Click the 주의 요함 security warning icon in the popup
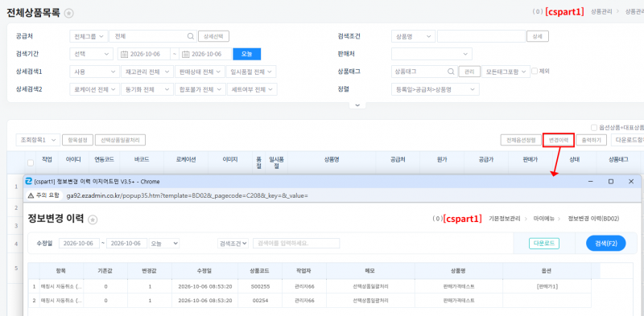Screen dimensions: 644x316 31,195
